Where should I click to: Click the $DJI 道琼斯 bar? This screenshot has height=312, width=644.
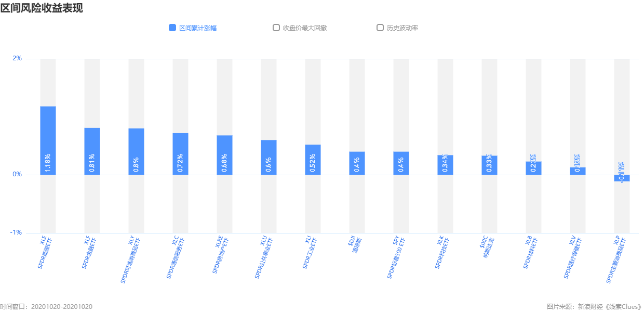click(x=357, y=163)
